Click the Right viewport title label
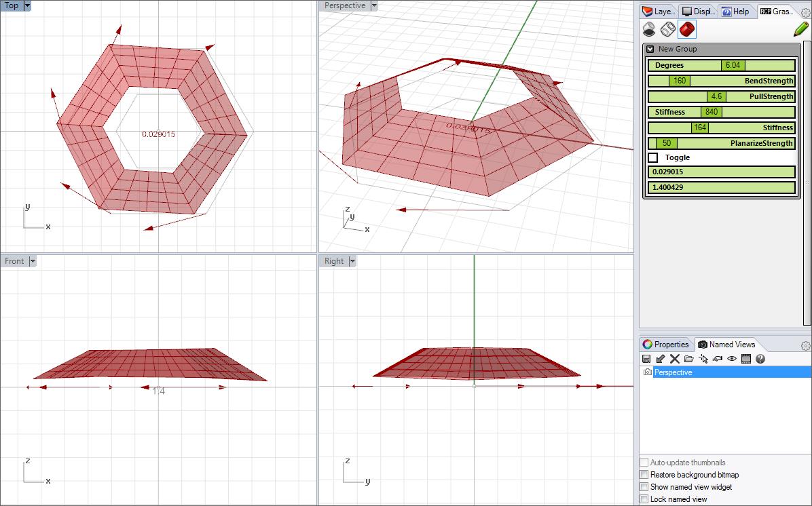This screenshot has width=812, height=506. (334, 261)
